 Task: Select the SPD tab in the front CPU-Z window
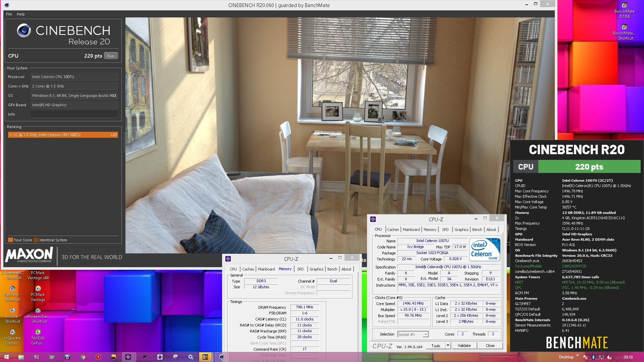[x=445, y=230]
